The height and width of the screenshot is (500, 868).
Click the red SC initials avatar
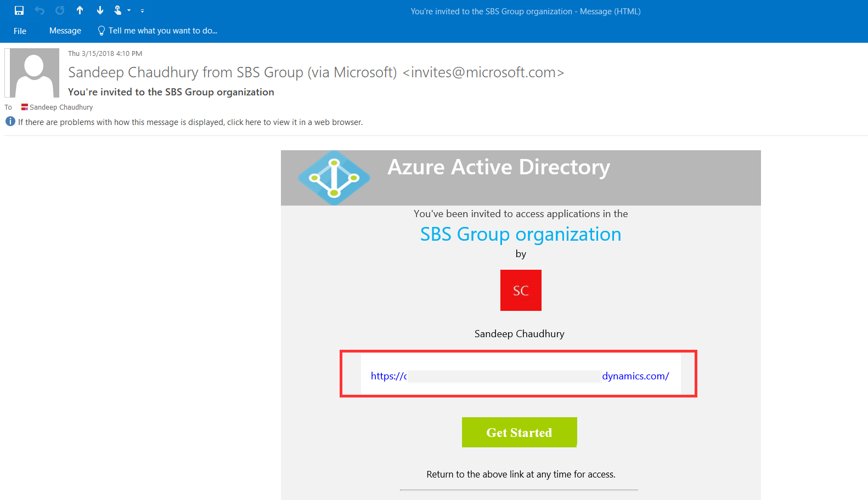pos(521,290)
